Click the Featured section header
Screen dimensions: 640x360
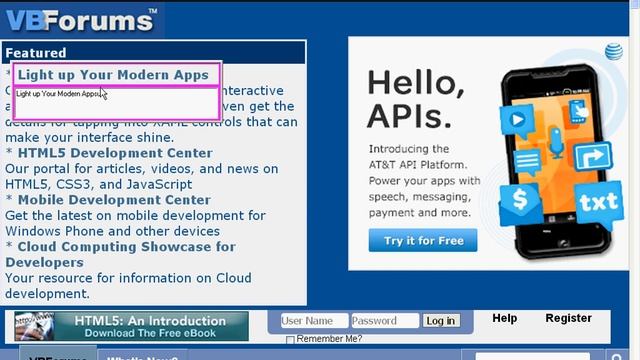[154, 53]
